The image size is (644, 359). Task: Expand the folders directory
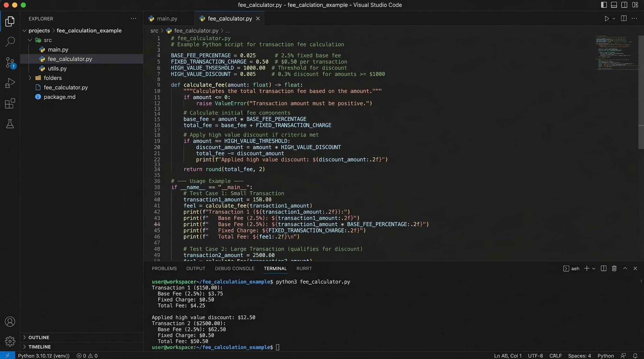(x=30, y=78)
